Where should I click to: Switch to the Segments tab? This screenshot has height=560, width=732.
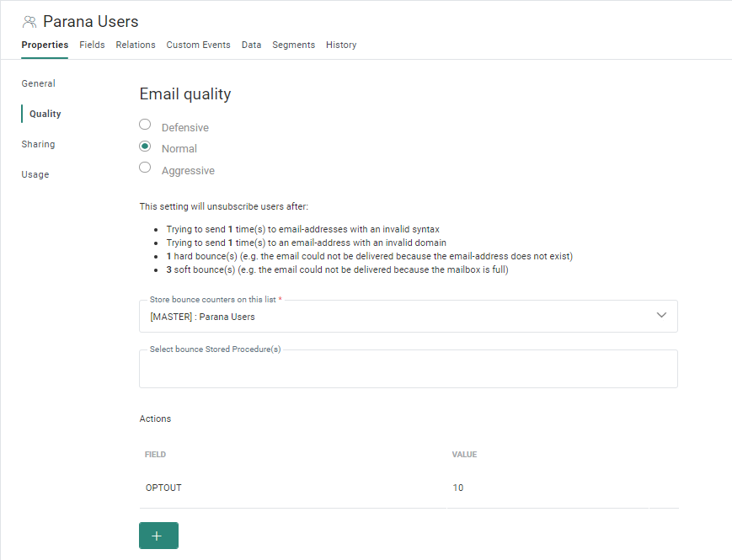(293, 45)
